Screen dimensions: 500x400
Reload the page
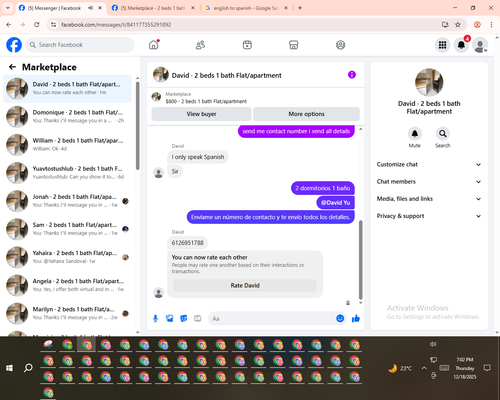pyautogui.click(x=37, y=25)
